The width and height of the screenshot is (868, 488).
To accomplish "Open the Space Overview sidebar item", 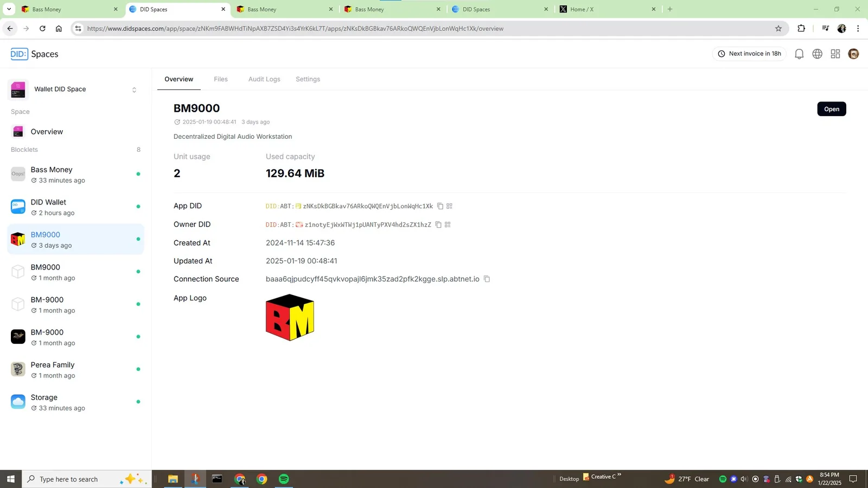I will click(x=75, y=132).
